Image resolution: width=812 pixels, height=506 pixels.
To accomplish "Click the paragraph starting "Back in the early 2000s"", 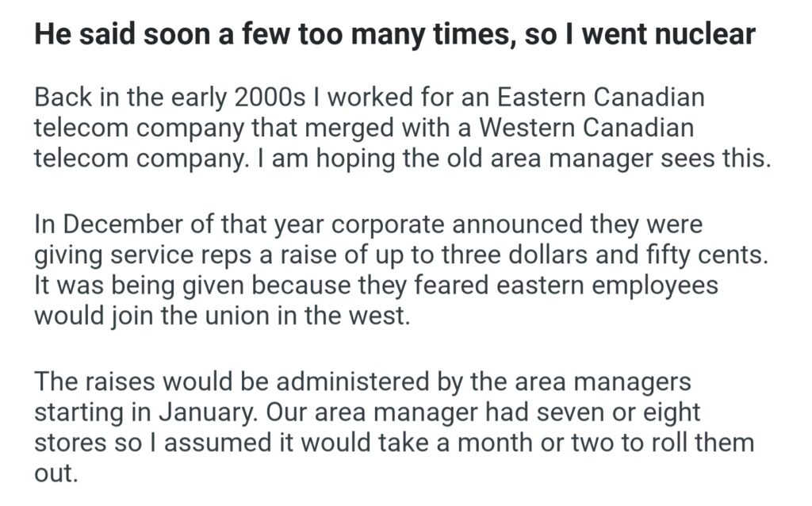I will tap(401, 128).
